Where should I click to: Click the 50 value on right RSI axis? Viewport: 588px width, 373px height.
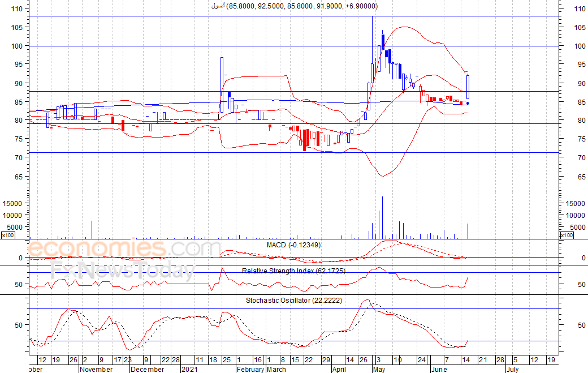point(582,285)
